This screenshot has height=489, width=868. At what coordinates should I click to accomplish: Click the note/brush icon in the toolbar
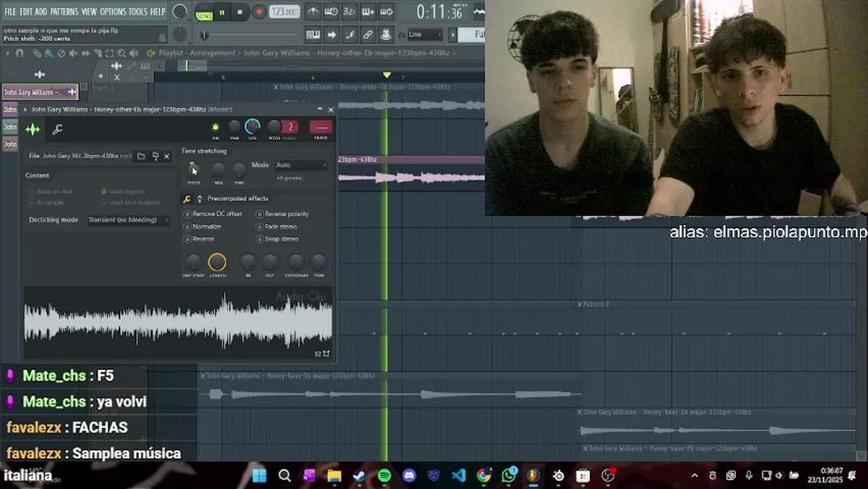(350, 35)
